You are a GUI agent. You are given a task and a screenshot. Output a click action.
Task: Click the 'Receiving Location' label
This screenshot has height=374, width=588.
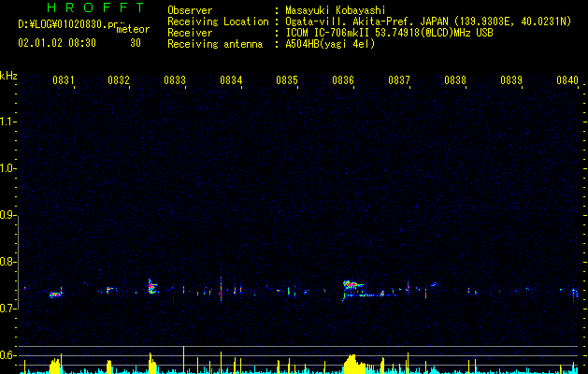218,22
